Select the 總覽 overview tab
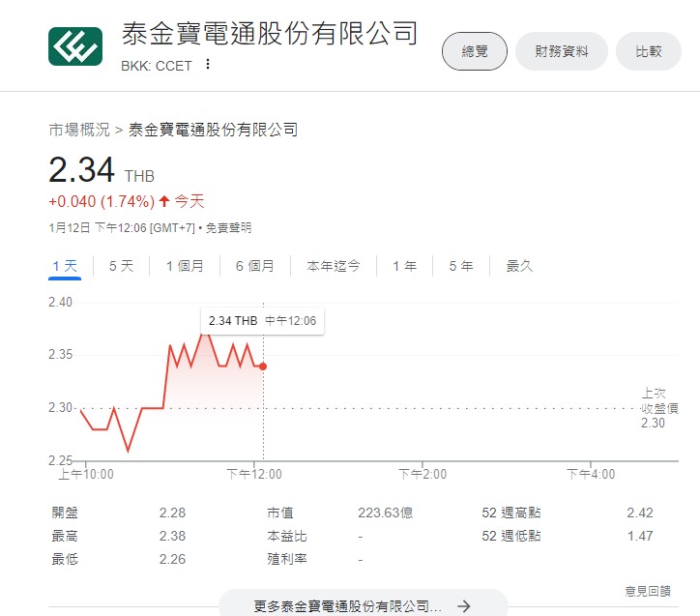This screenshot has height=616, width=700. (x=474, y=51)
